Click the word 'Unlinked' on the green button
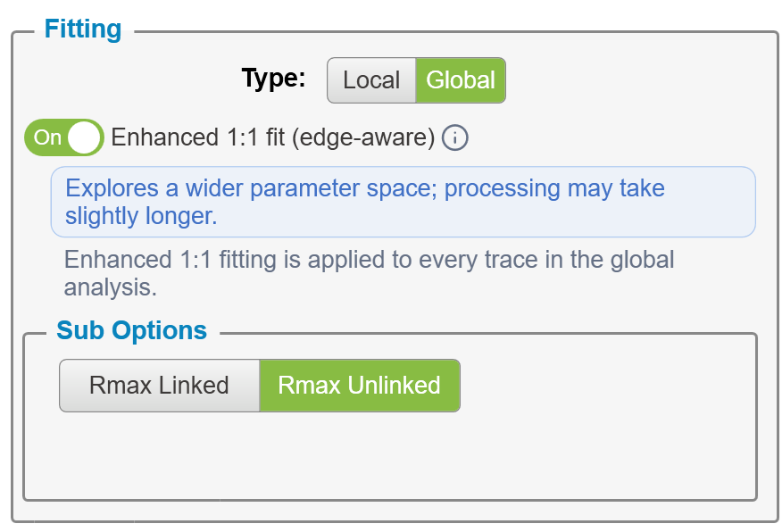Viewport: 782px width, 532px height. coord(394,386)
